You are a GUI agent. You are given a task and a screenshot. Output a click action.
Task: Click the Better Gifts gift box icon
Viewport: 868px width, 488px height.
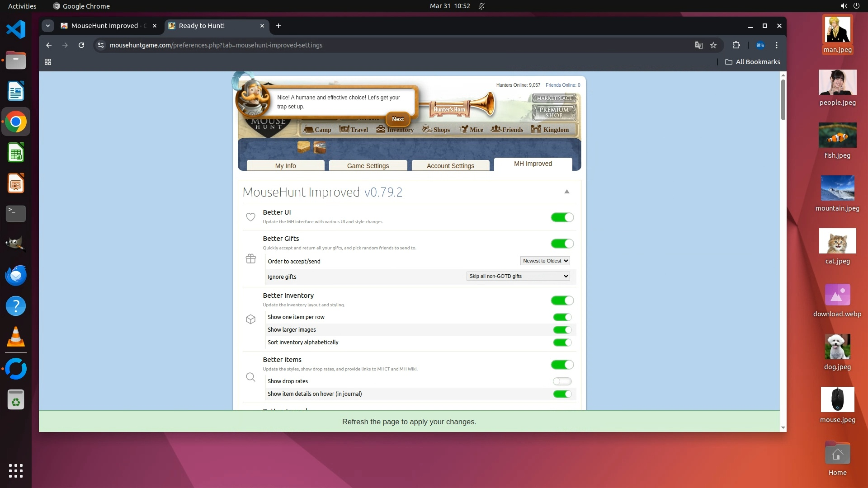(x=250, y=258)
